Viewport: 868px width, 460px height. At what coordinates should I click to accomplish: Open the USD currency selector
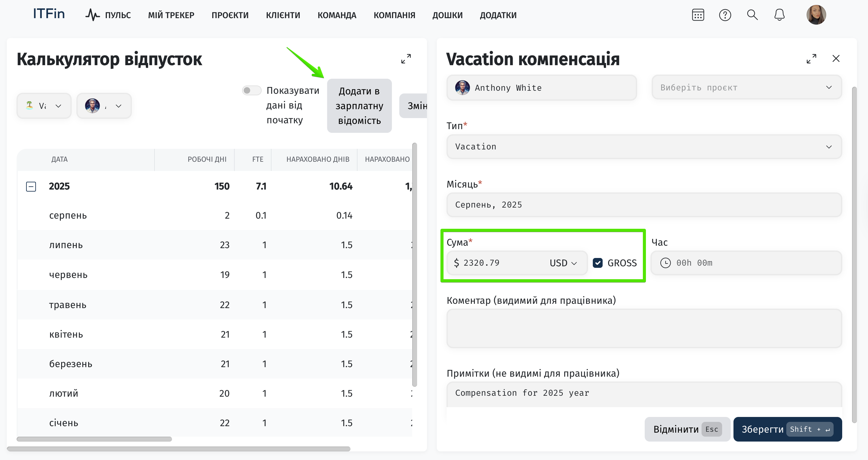pyautogui.click(x=563, y=263)
